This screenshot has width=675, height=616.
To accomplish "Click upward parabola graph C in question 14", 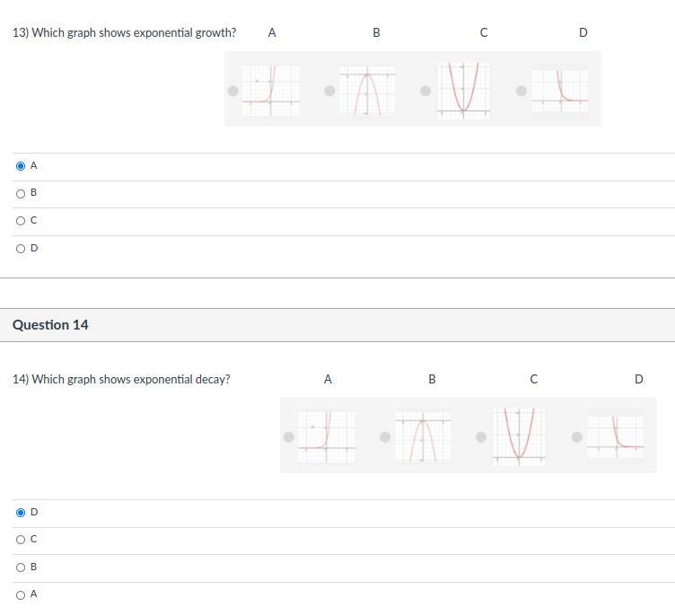I will pyautogui.click(x=519, y=436).
